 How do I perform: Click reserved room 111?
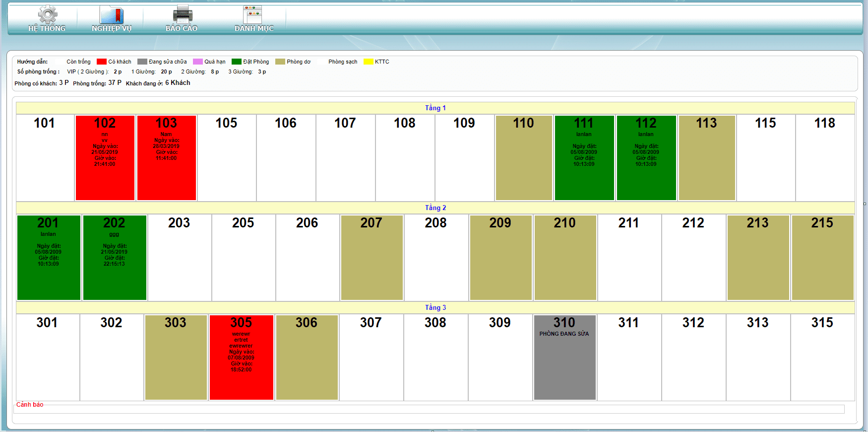pos(584,158)
